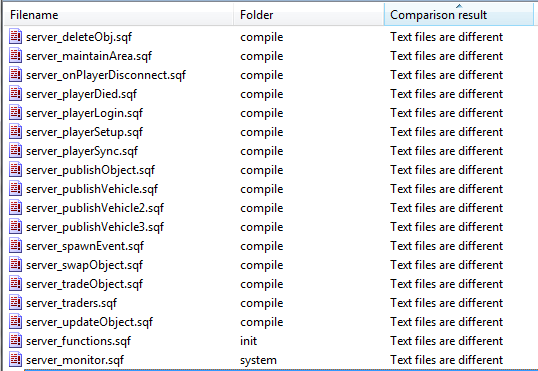Click the server_monitor.sqf file icon
This screenshot has width=538, height=371.
[15, 360]
